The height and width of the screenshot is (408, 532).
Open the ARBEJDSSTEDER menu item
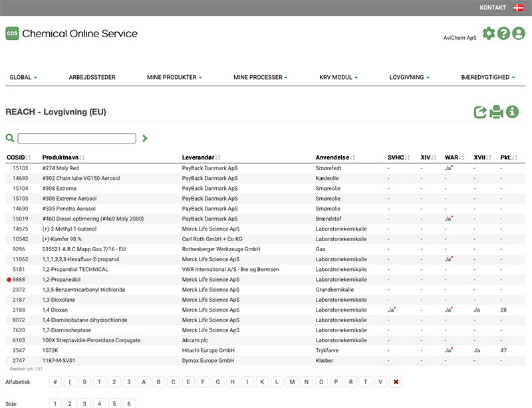tap(92, 78)
